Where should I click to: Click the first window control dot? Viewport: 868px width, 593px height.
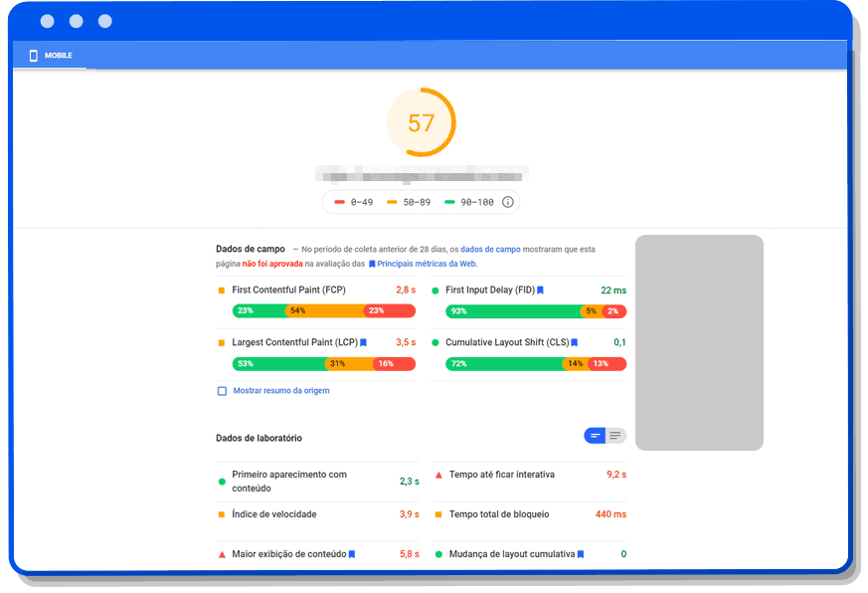(48, 21)
